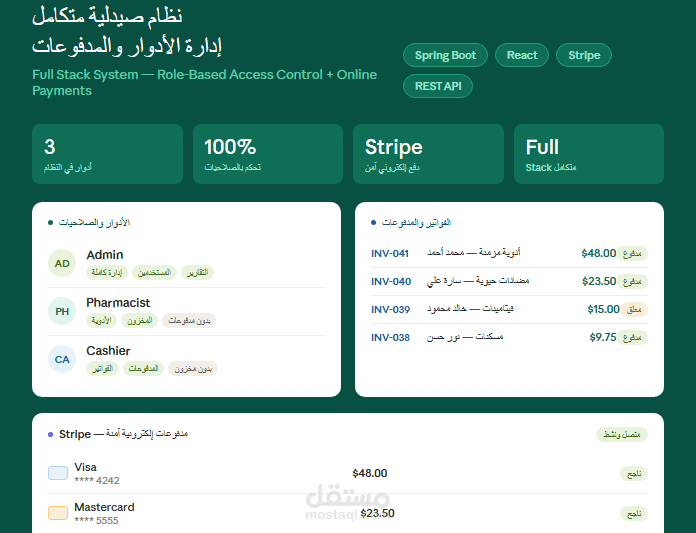696x533 pixels.
Task: Click the 'الأدوار والصلاحيات' panel heading
Action: tap(94, 222)
